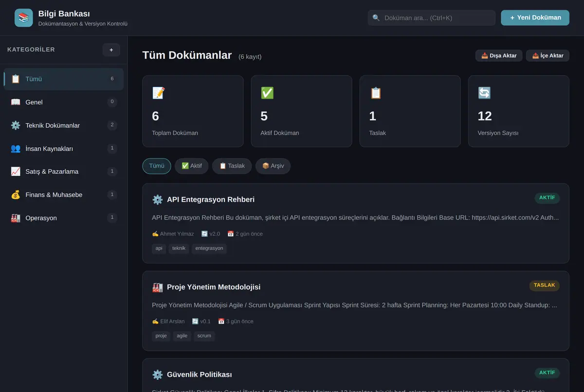The width and height of the screenshot is (584, 392).
Task: Open the Finans & Muhasebe category
Action: coord(64,195)
